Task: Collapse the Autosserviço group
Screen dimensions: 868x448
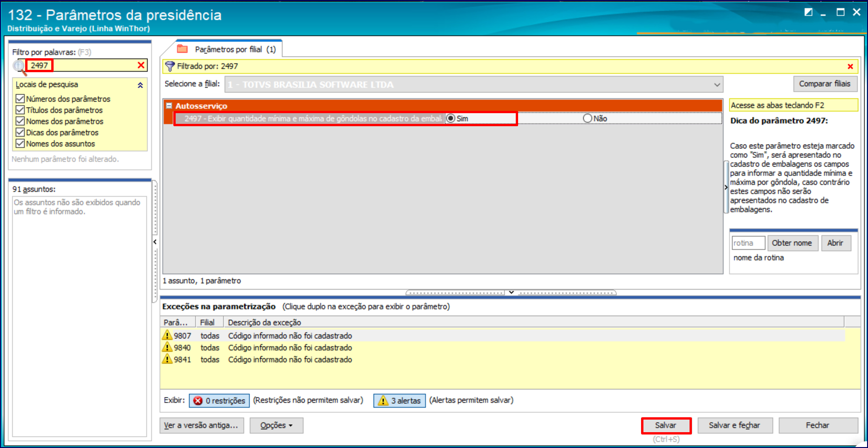Action: tap(169, 106)
